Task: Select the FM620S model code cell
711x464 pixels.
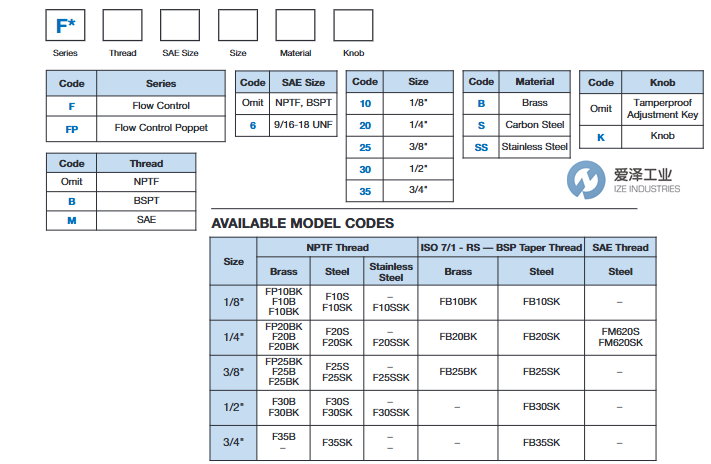Action: pos(620,331)
